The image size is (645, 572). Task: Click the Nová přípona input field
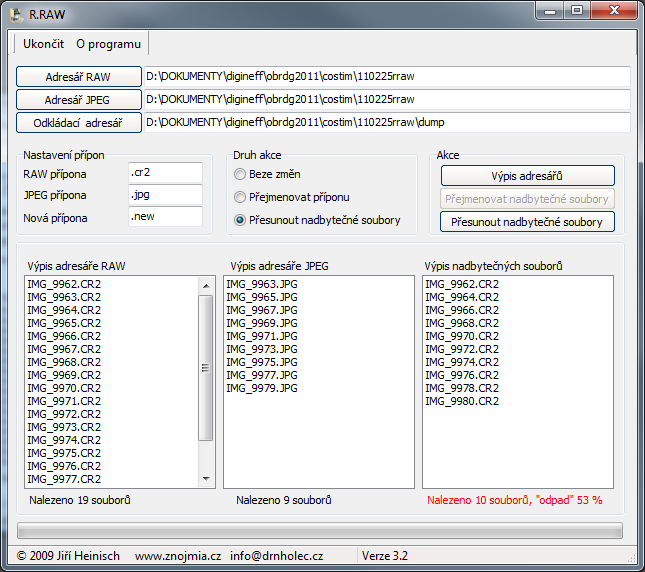click(x=165, y=218)
